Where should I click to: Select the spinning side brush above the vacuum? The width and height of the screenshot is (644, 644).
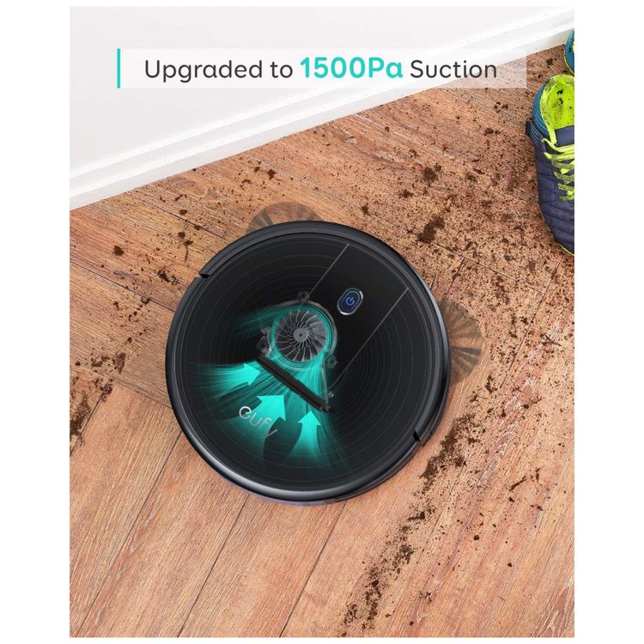coord(283,216)
